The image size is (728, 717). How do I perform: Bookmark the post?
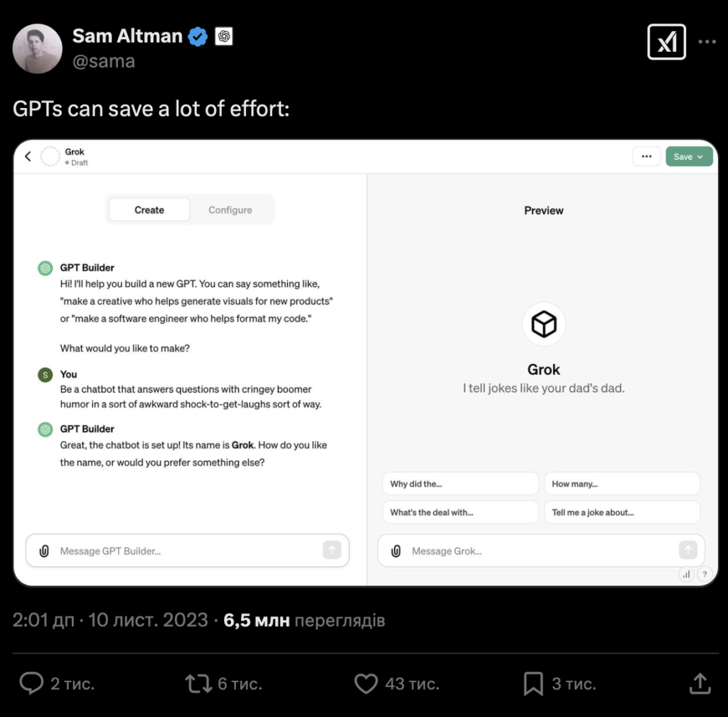coord(532,684)
